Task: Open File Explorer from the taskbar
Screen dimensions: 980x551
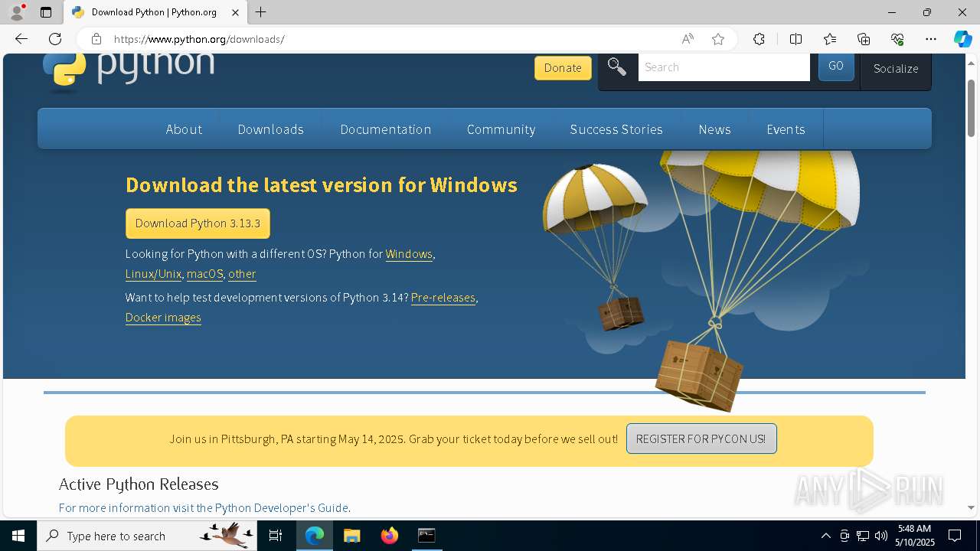Action: tap(351, 536)
